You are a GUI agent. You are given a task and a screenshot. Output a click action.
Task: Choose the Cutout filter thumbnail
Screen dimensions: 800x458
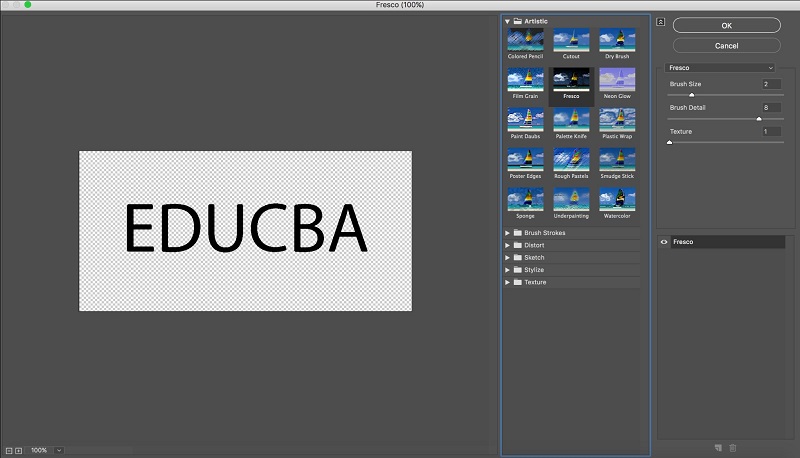point(571,40)
